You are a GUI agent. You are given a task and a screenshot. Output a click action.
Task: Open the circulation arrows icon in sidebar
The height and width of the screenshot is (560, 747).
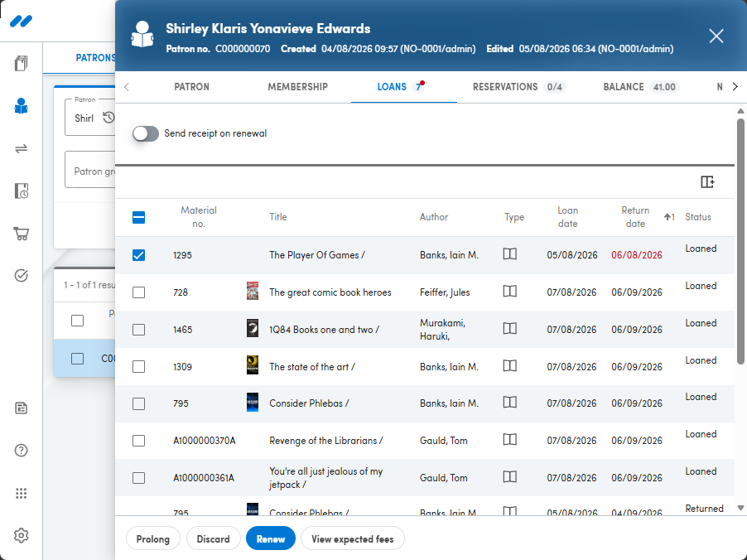(21, 148)
